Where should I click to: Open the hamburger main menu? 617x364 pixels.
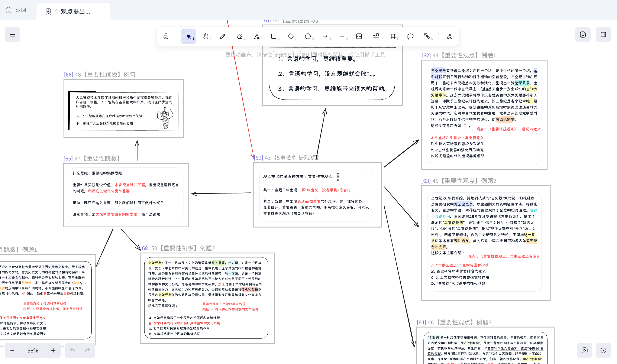(12, 35)
